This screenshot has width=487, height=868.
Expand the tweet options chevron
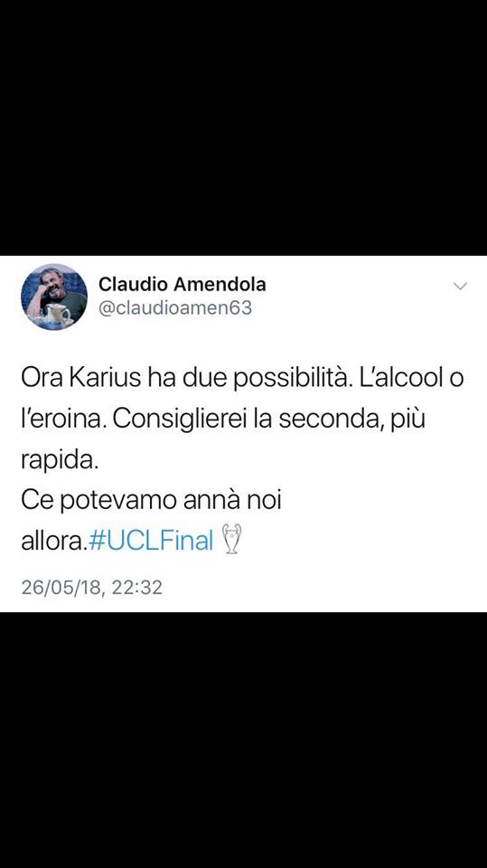pos(460,287)
